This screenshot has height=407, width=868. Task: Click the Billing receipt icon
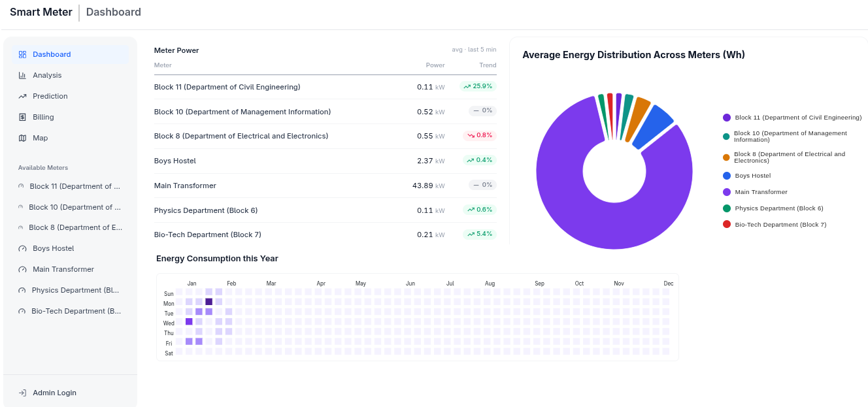(x=22, y=118)
